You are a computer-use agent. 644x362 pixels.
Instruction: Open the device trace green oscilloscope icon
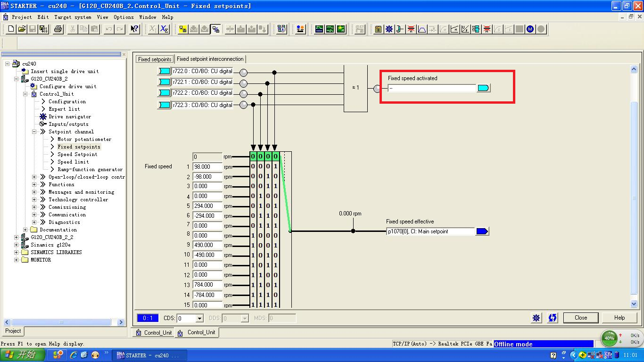(x=320, y=29)
